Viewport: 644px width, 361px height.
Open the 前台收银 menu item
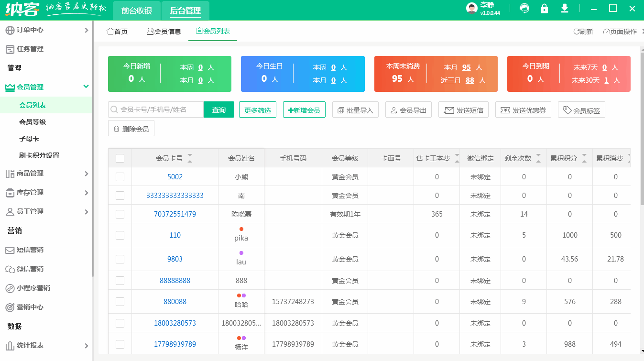[x=136, y=10]
